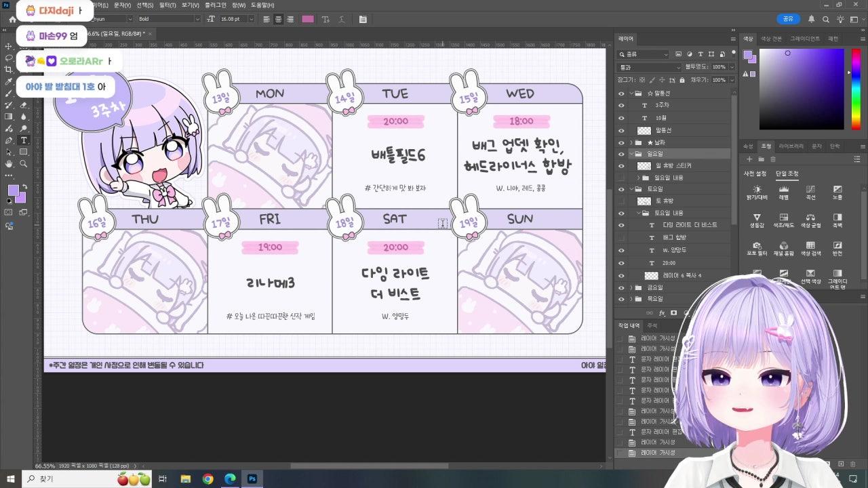Select the 다잉 라이트 더 비스트 layer
The image size is (868, 488).
tap(689, 225)
